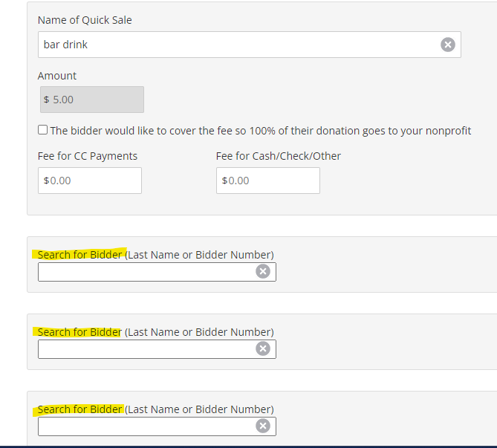Focus the Name of Quick Sale text box
Image resolution: width=497 pixels, height=448 pixels.
click(x=250, y=45)
